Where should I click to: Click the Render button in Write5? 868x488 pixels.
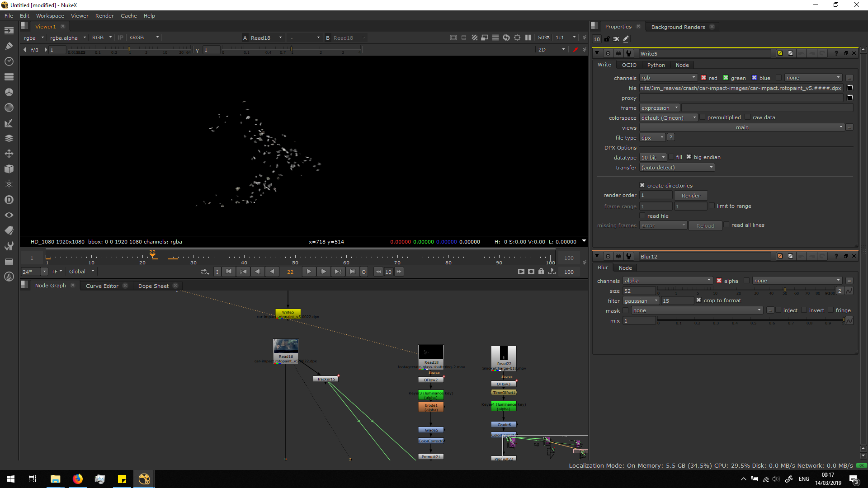tap(690, 196)
